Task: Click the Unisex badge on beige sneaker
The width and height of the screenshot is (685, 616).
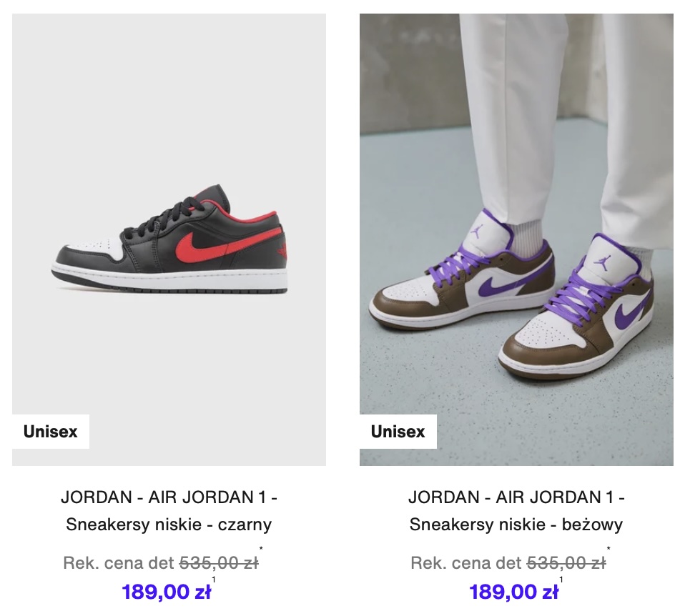Action: point(398,432)
